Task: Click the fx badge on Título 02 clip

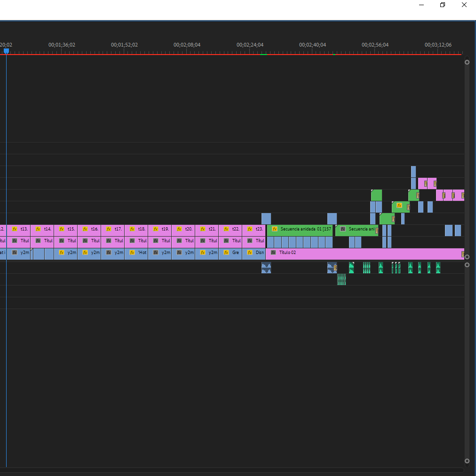Action: point(273,252)
